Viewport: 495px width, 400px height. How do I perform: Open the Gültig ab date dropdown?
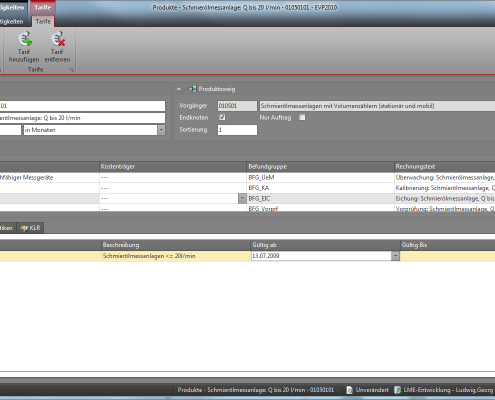tap(395, 256)
